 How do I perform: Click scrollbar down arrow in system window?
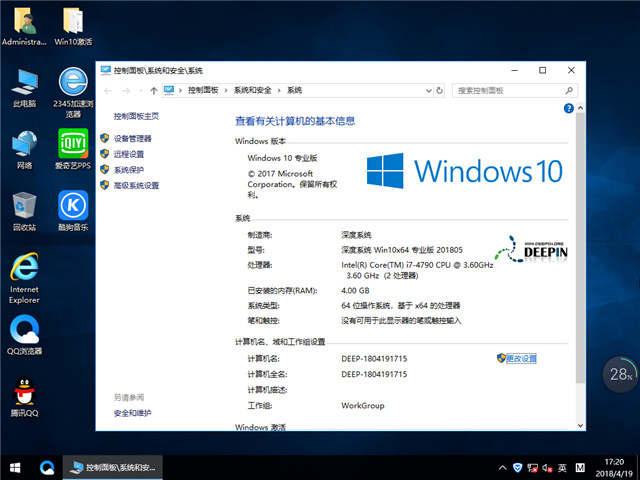(580, 425)
